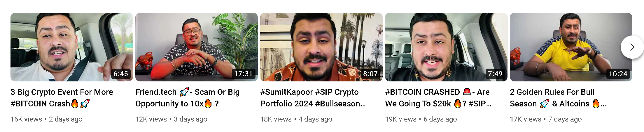Click title '3 Big Crypto Event For More #BITCOIN Crash'
Screen dimensions: 644x132
click(x=62, y=98)
